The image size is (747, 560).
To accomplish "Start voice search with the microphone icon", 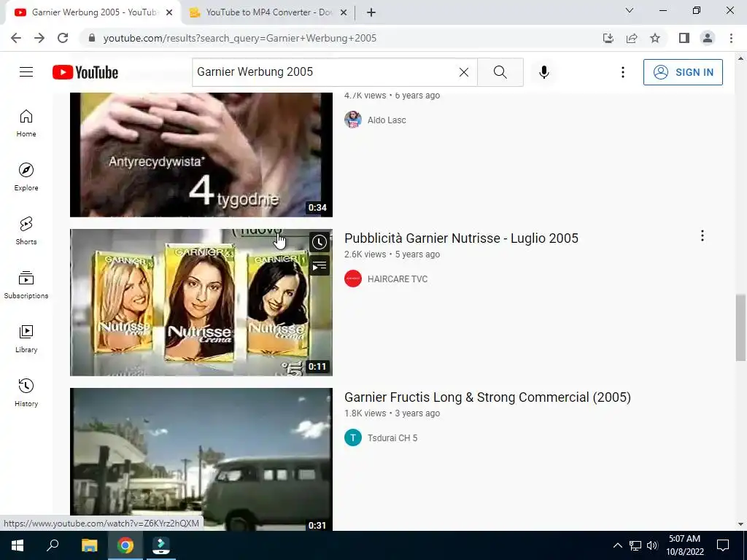I will click(544, 72).
